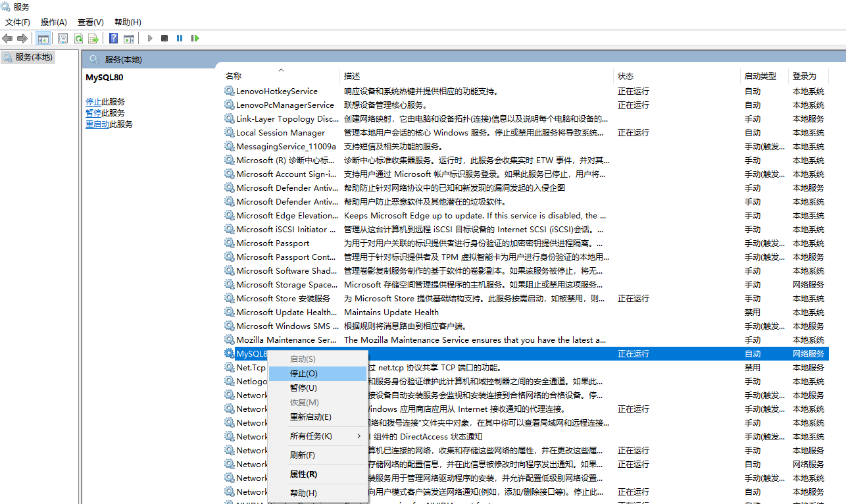Screen dimensions: 846x504
Task: Open the 操作(A) menu
Action: pos(54,22)
